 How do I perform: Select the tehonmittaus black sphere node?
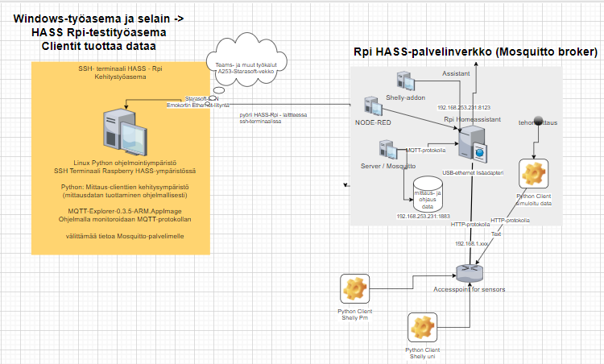(538, 121)
